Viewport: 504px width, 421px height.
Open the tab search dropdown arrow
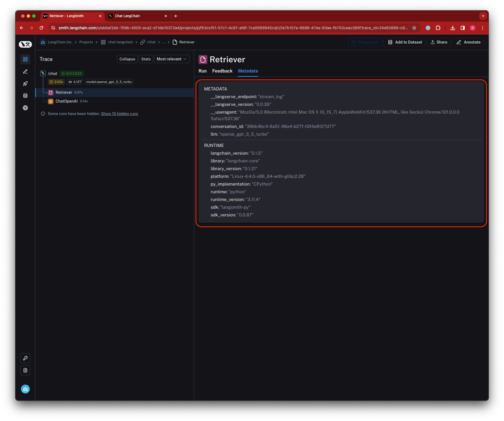[483, 16]
